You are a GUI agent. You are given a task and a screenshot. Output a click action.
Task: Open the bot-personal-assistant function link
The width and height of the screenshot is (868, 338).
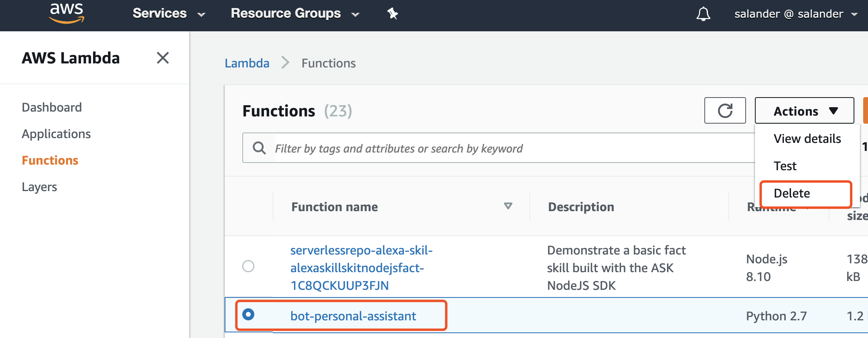pos(353,316)
